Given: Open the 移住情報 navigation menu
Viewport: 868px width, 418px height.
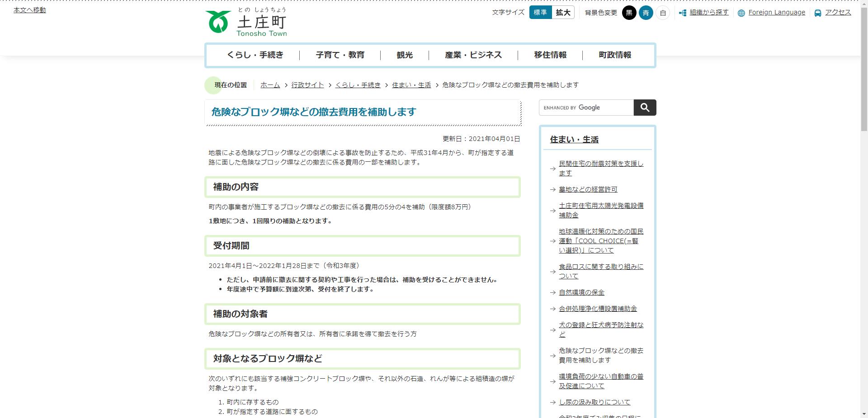Looking at the screenshot, I should 549,55.
